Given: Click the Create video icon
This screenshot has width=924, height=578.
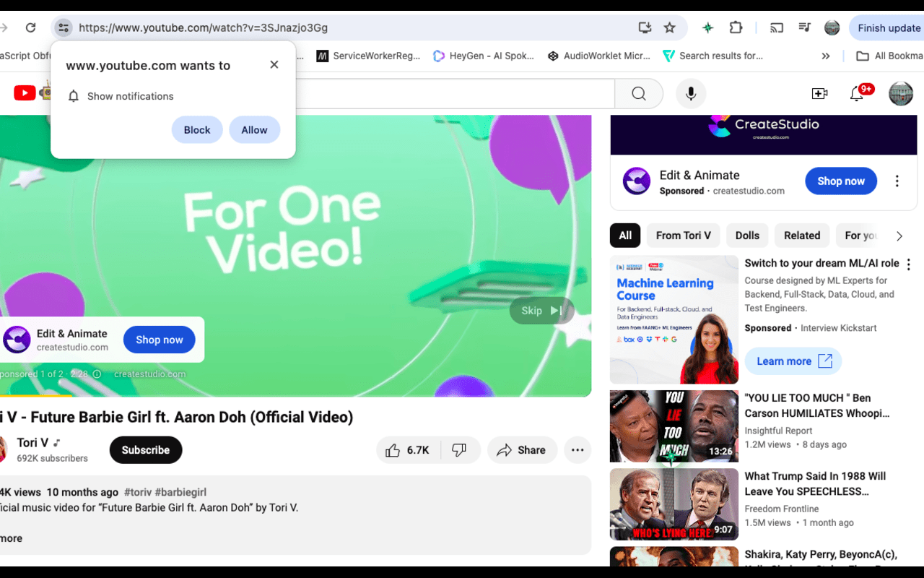Looking at the screenshot, I should coord(819,94).
